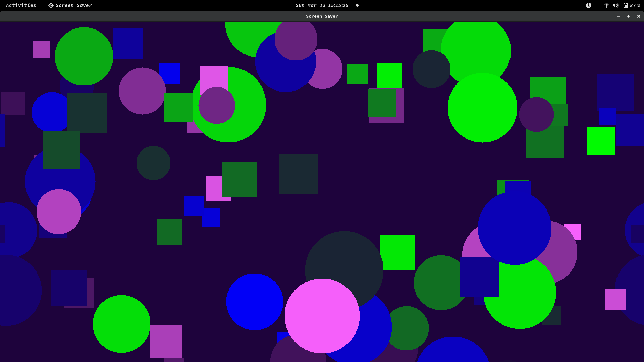Minimize the Screen Saver window

[619, 16]
